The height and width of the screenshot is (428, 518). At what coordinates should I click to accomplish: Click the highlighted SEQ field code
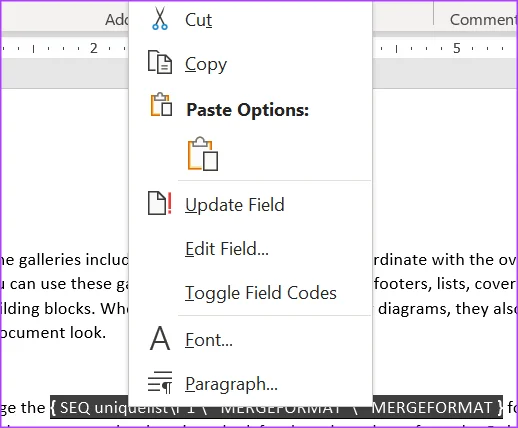[276, 407]
